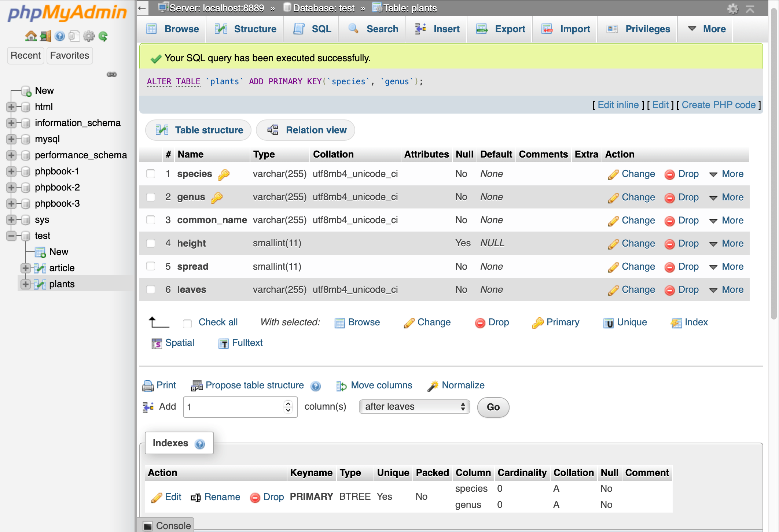Click the pencil Change icon for species
This screenshot has width=779, height=532.
click(x=613, y=174)
